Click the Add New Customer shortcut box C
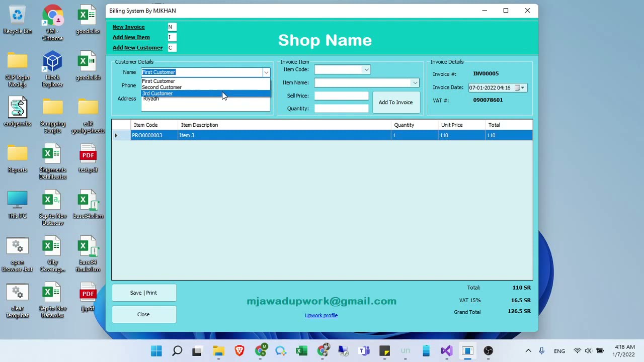 [x=172, y=48]
